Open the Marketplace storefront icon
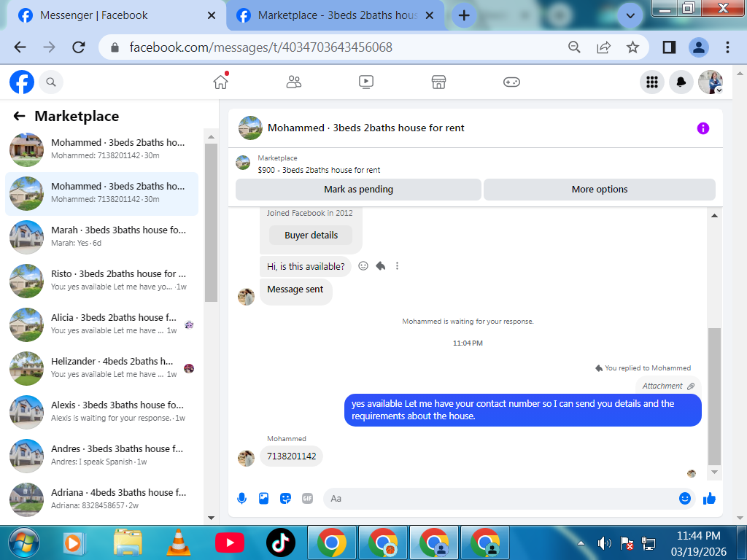This screenshot has height=560, width=747. 438,82
